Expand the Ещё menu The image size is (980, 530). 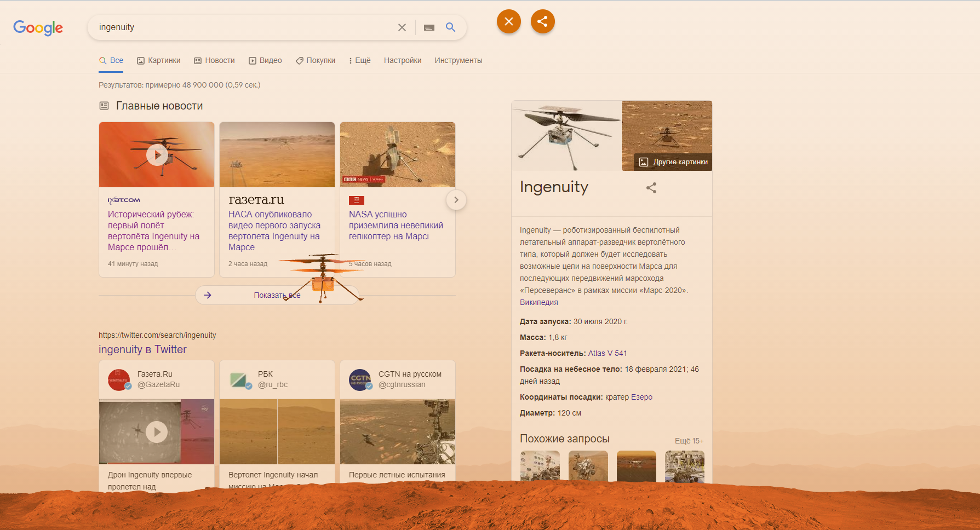pos(360,61)
